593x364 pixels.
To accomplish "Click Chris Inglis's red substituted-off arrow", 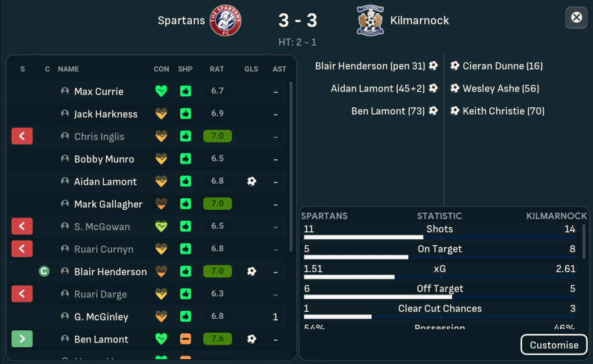I will click(x=22, y=137).
